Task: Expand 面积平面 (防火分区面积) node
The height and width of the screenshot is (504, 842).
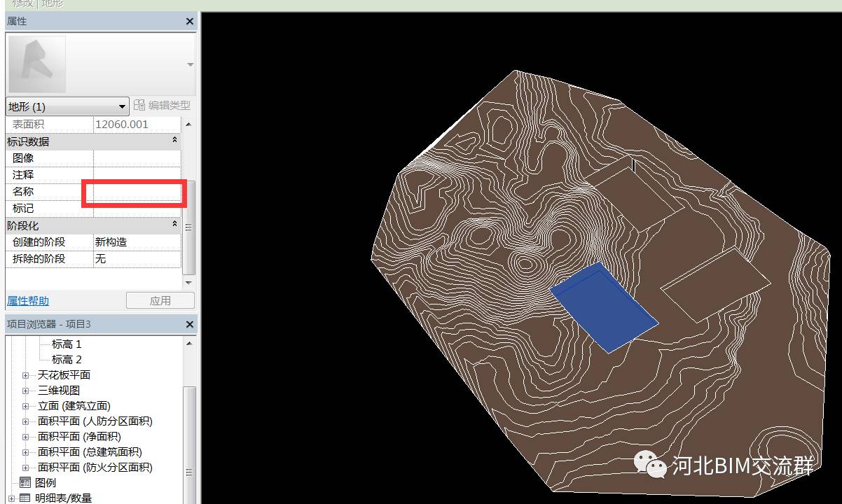Action: tap(26, 468)
